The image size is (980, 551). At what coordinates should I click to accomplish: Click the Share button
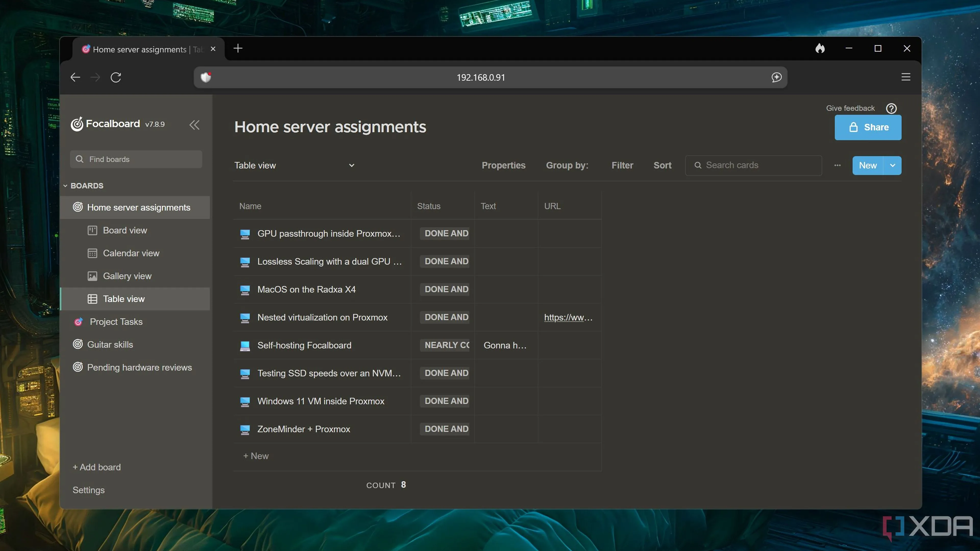[868, 127]
